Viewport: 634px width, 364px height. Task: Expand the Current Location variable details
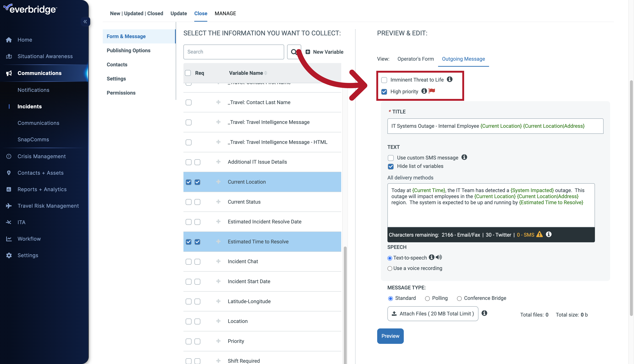click(x=218, y=182)
